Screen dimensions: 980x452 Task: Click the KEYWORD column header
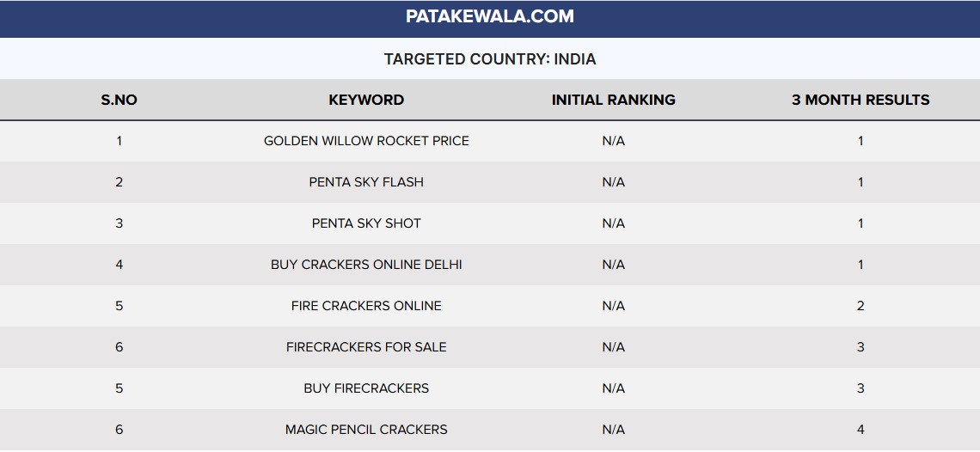click(366, 100)
